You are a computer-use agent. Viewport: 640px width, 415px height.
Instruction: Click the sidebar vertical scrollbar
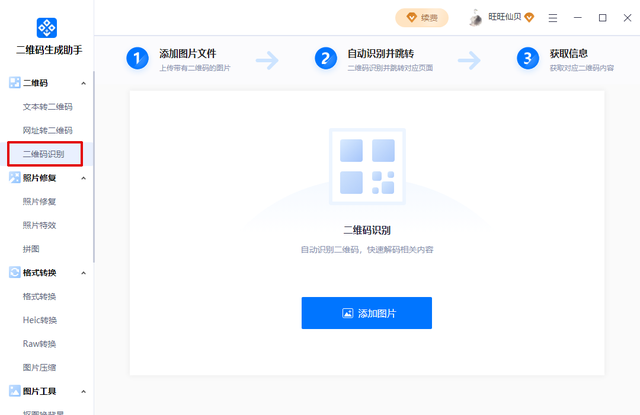click(x=93, y=166)
